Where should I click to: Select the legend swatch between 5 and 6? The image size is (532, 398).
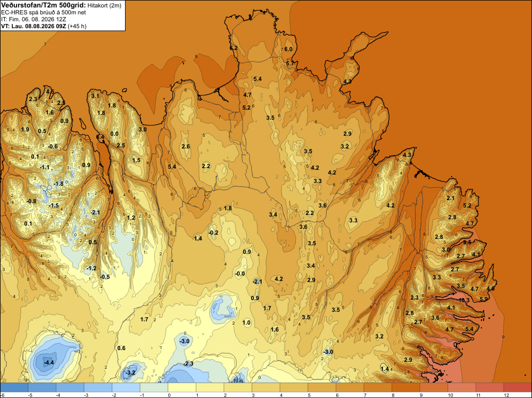pos(322,387)
